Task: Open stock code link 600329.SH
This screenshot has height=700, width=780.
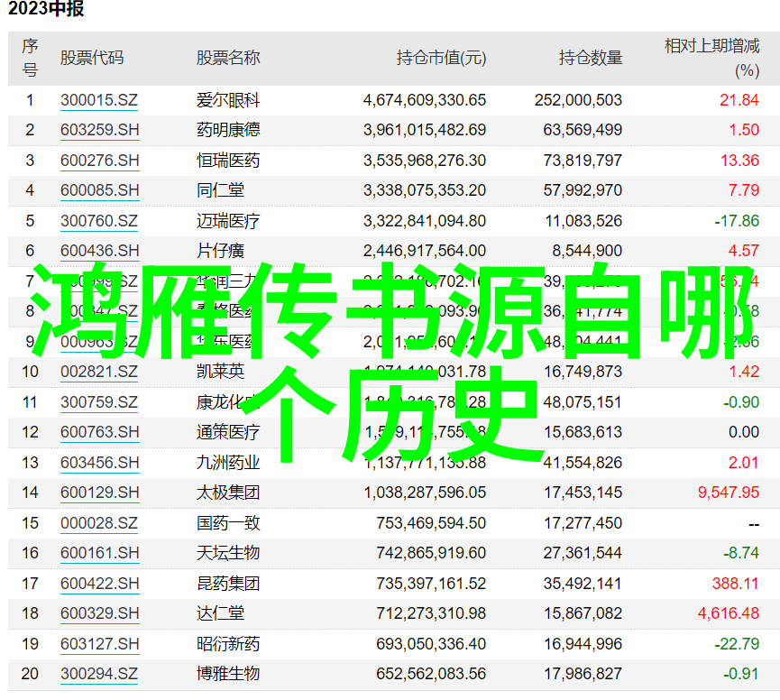Action: point(100,613)
